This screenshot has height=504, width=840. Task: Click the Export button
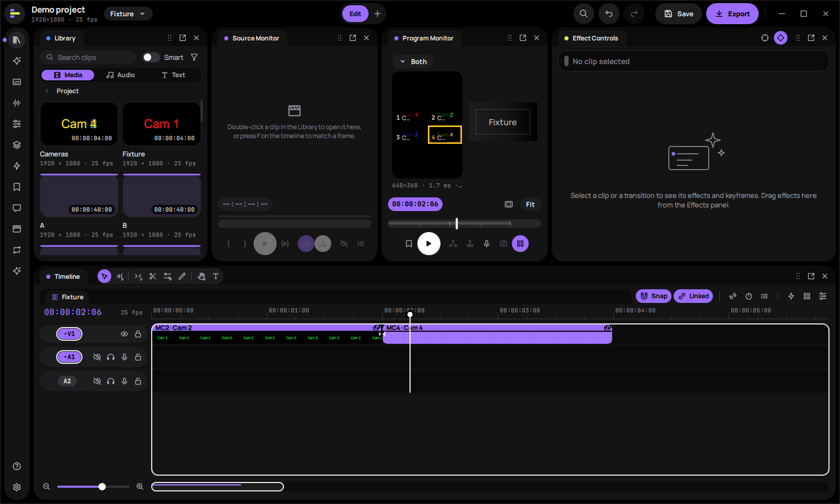732,14
